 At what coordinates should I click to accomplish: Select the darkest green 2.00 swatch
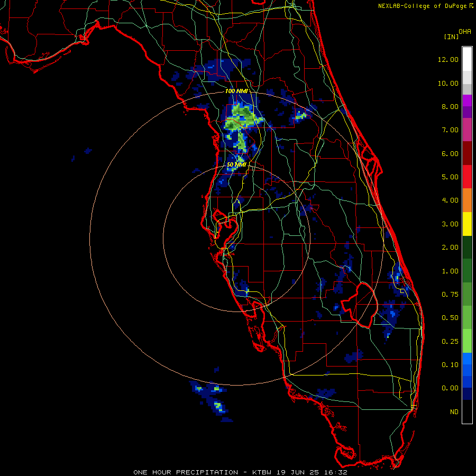[x=467, y=248]
